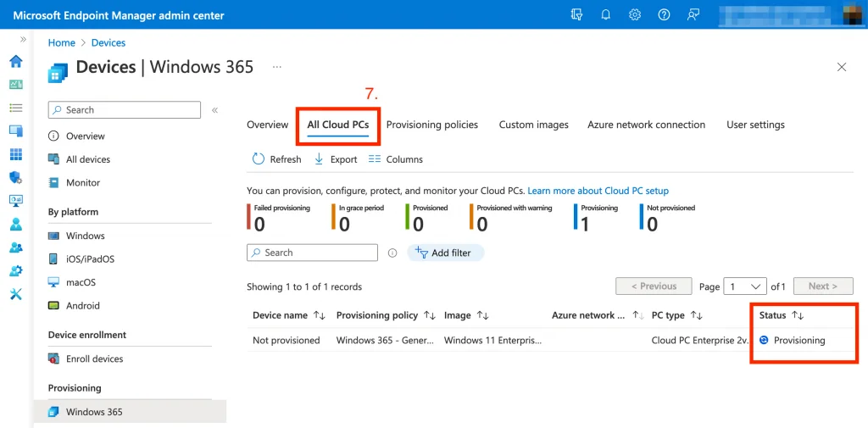Open notifications bell icon
Screen dimensions: 868x428
[606, 14]
